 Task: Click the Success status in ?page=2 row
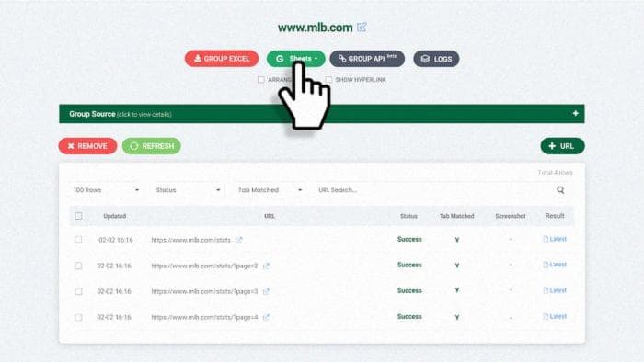(x=409, y=265)
